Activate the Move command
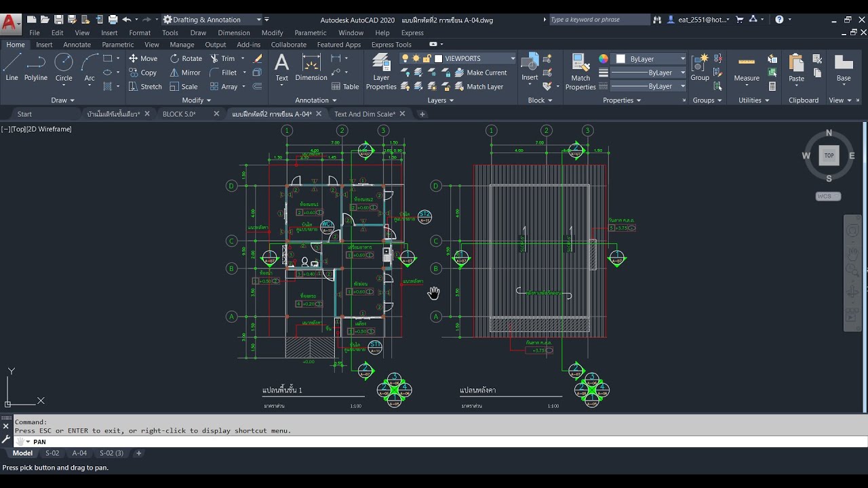The height and width of the screenshot is (488, 868). (143, 58)
